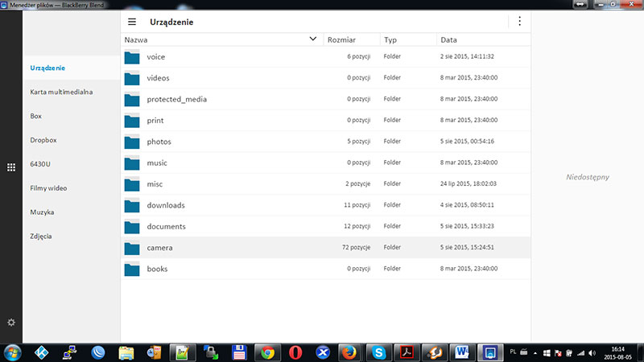Screen dimensions: 644x362
Task: Open Box storage in the sidebar
Action: pyautogui.click(x=35, y=116)
